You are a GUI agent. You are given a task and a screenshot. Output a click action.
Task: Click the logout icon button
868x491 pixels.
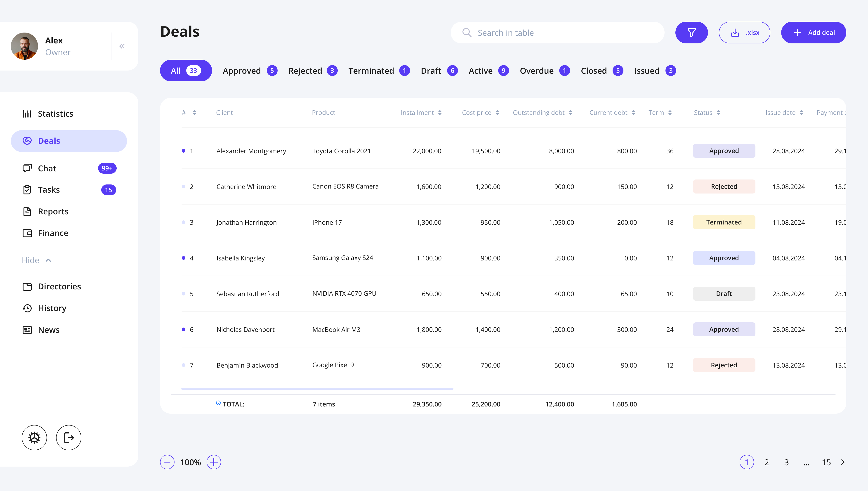[x=68, y=437]
